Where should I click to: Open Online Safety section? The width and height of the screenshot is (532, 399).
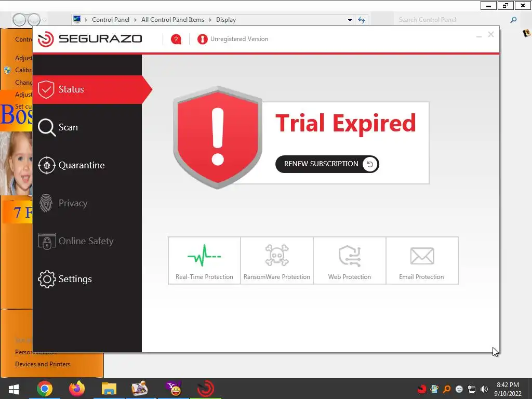87,241
